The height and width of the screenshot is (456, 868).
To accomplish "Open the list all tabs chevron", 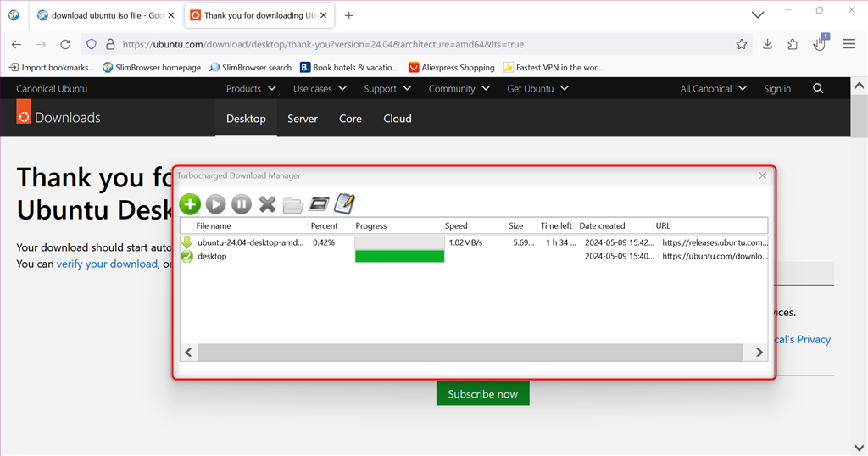I will click(x=758, y=15).
